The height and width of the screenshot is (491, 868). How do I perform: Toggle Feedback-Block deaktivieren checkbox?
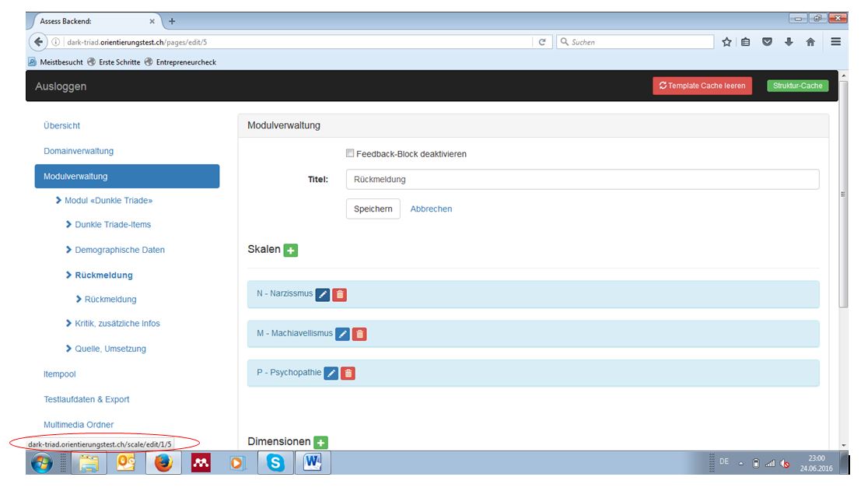click(x=350, y=153)
